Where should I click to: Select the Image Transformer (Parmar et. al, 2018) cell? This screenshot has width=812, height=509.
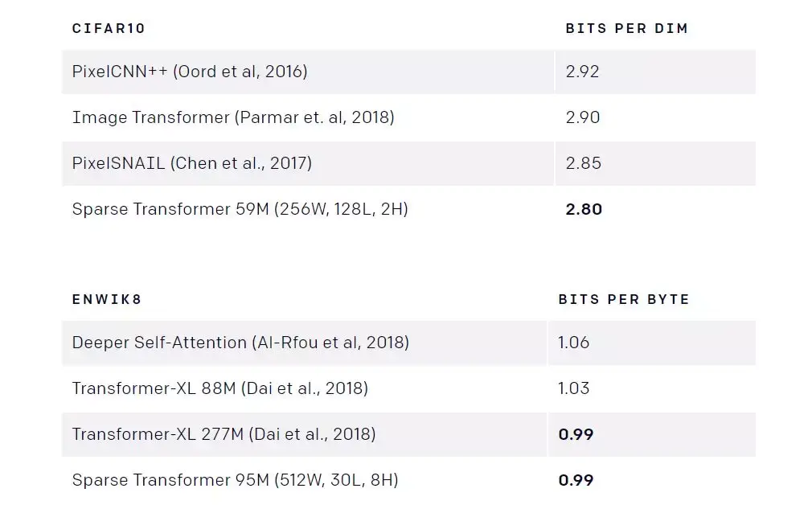pyautogui.click(x=233, y=117)
